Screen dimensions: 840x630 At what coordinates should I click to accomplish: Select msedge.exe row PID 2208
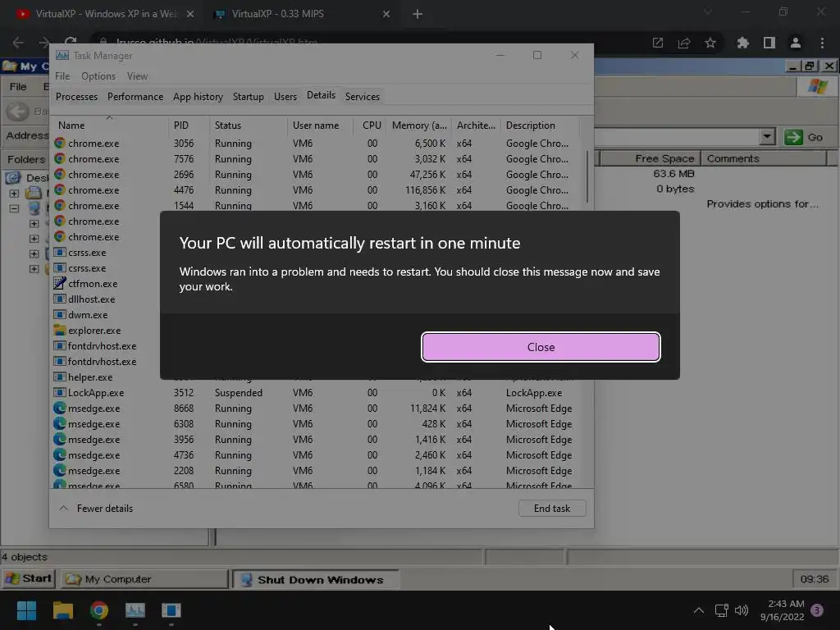316,470
